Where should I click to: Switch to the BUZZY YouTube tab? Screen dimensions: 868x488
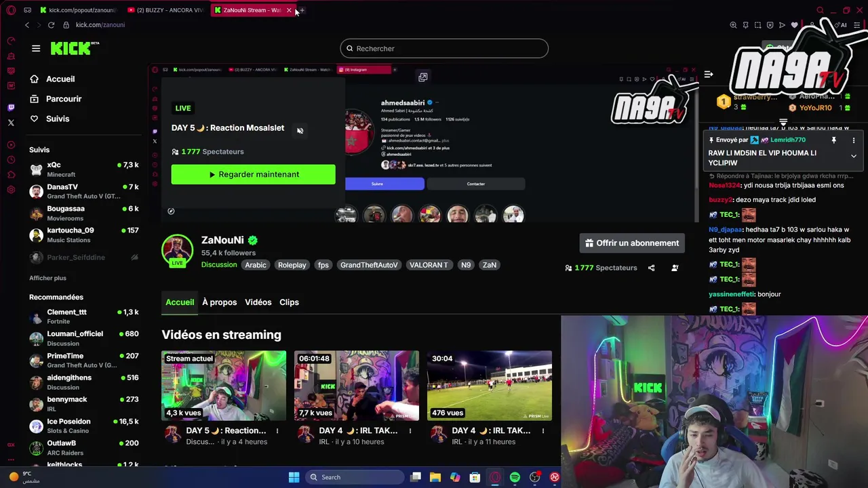(x=165, y=10)
